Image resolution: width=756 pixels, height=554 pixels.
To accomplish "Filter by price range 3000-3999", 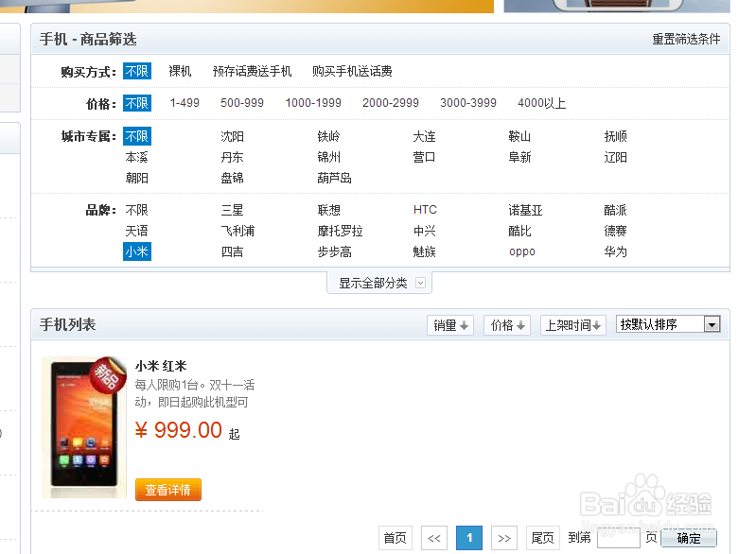I will 468,103.
